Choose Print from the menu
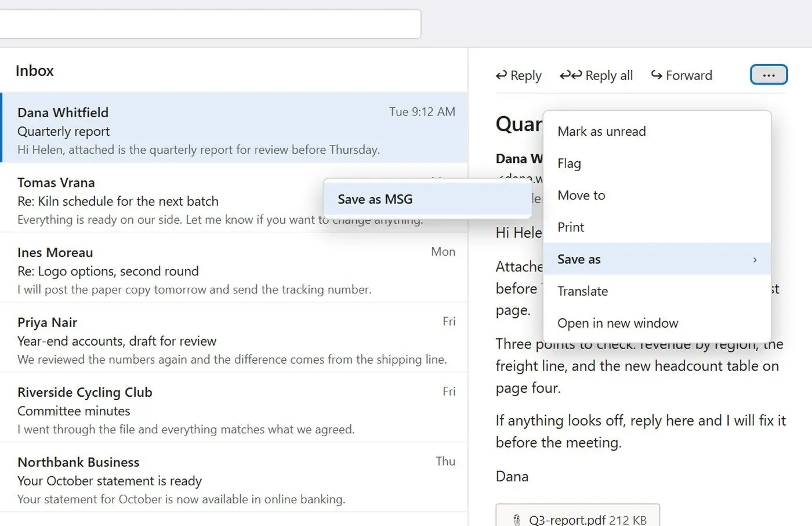 657,227
